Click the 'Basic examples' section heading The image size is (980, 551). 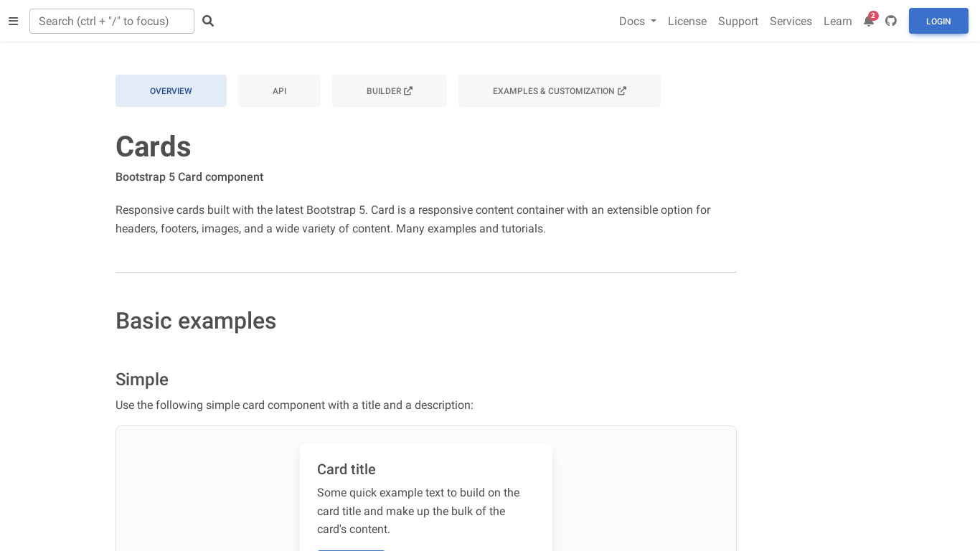click(x=196, y=321)
